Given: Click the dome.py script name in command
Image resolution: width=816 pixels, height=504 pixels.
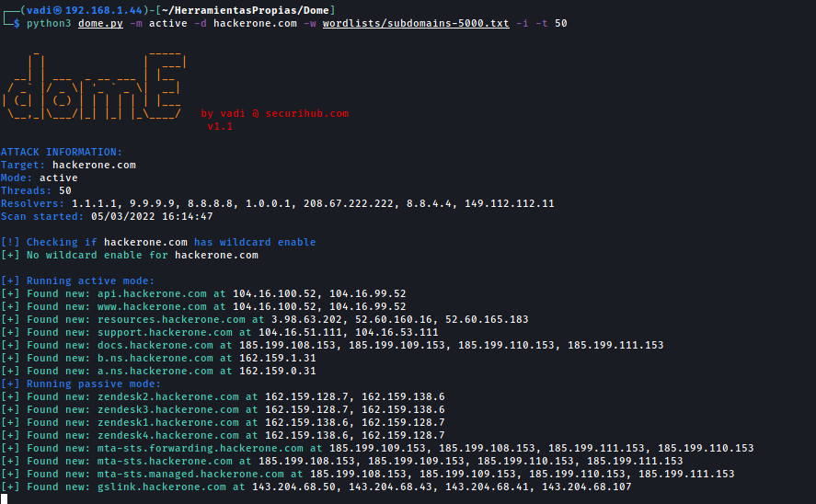Looking at the screenshot, I should [100, 23].
